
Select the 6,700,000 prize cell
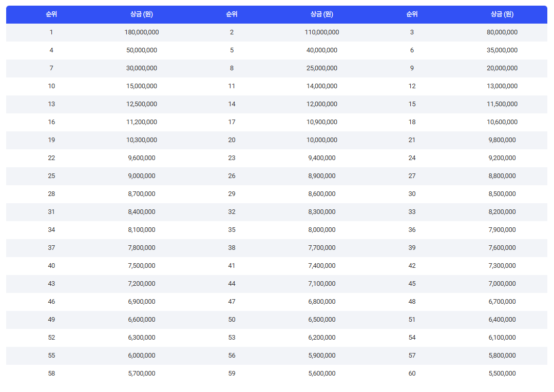click(x=502, y=302)
